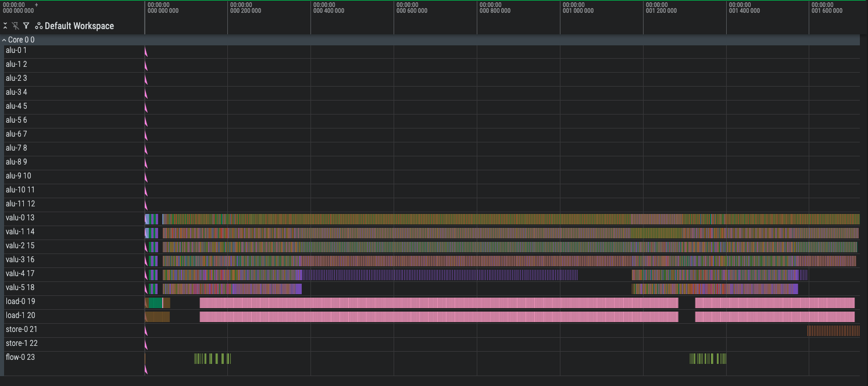This screenshot has width=868, height=386.
Task: Click the collapse-all-tracks icon in the toolbar
Action: click(6, 26)
